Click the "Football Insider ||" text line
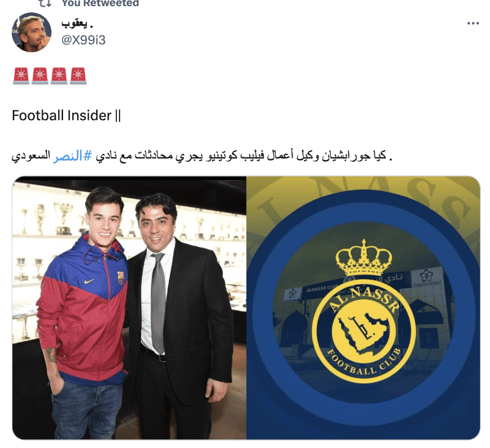This screenshot has width=490, height=448. 66,115
